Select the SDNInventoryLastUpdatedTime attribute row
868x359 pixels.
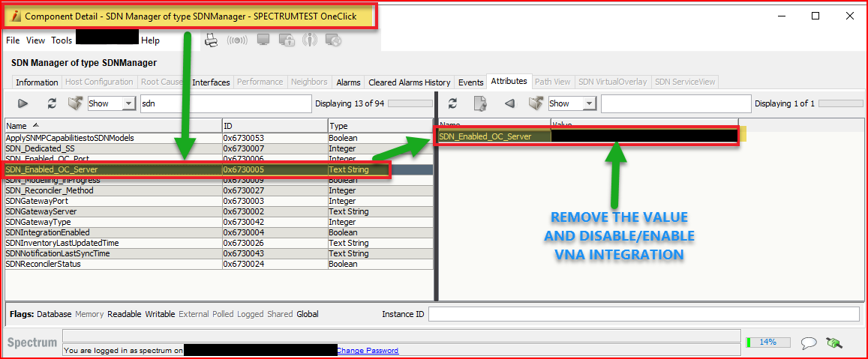click(218, 243)
